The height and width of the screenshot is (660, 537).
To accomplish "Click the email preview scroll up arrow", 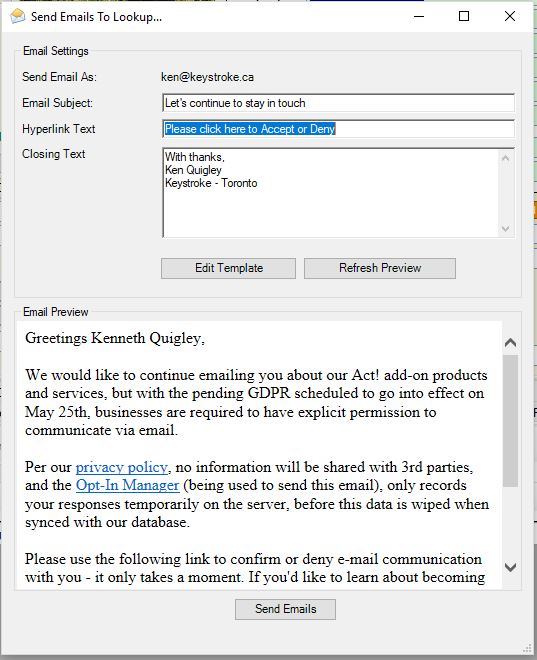I will 510,343.
